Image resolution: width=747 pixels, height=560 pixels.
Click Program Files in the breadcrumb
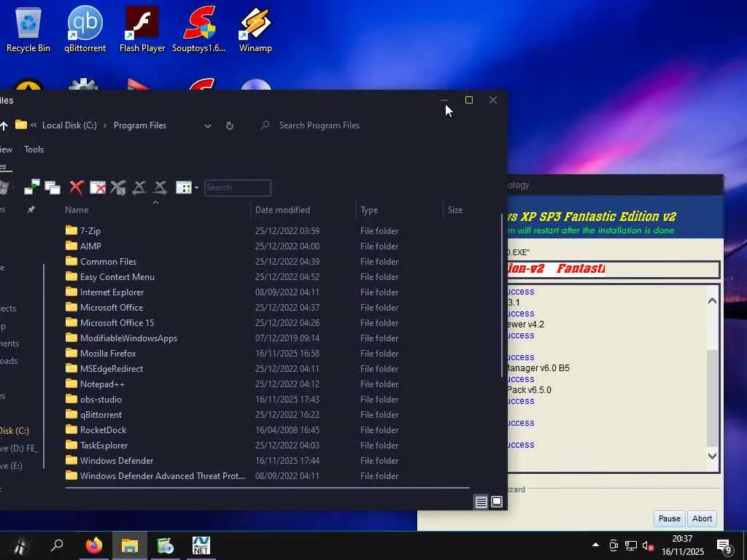coord(140,125)
